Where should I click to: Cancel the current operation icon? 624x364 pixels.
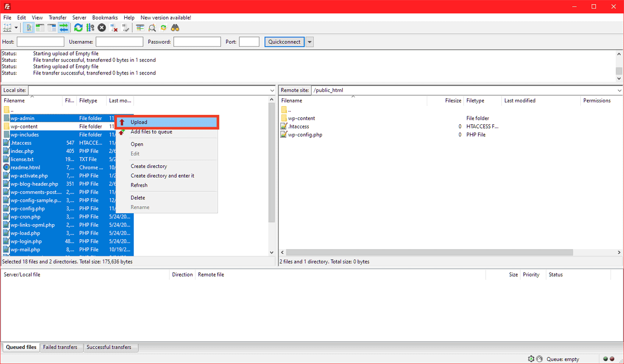[102, 28]
